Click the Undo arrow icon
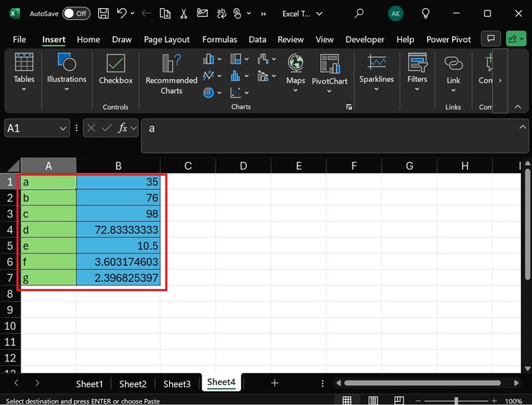 (x=122, y=13)
